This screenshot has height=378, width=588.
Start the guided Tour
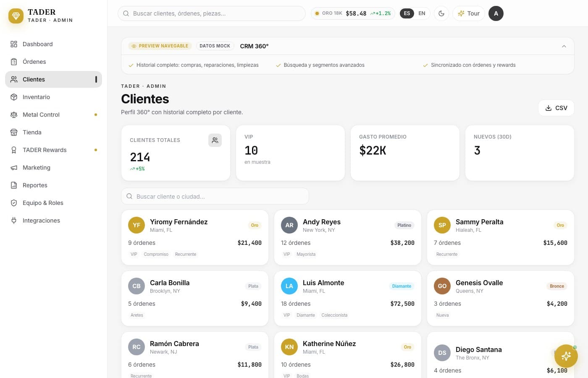pyautogui.click(x=469, y=13)
